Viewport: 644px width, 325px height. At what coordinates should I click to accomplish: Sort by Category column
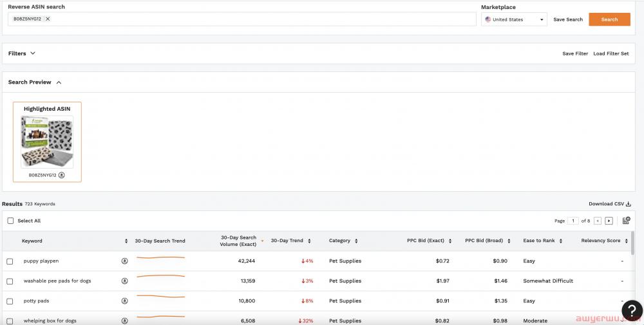click(356, 241)
